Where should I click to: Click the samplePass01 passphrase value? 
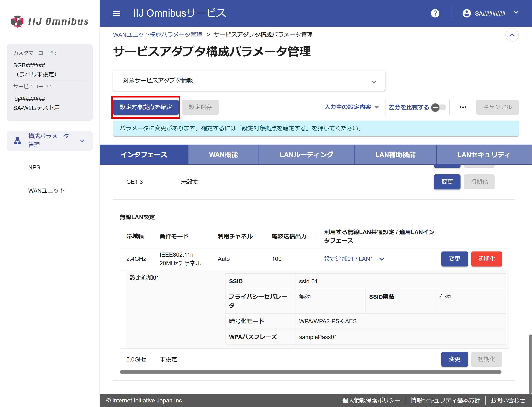[x=318, y=337]
